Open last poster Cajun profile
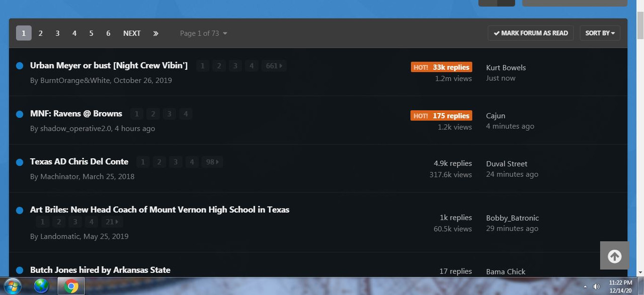 pos(496,116)
